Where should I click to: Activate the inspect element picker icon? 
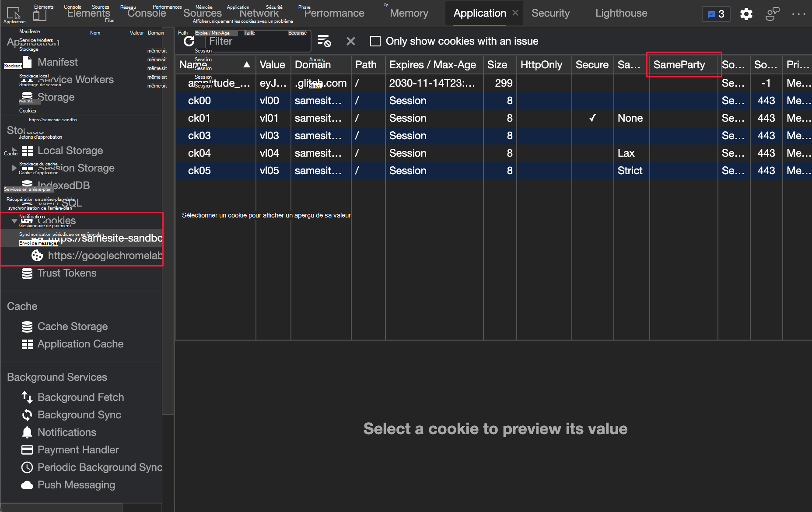pyautogui.click(x=14, y=13)
